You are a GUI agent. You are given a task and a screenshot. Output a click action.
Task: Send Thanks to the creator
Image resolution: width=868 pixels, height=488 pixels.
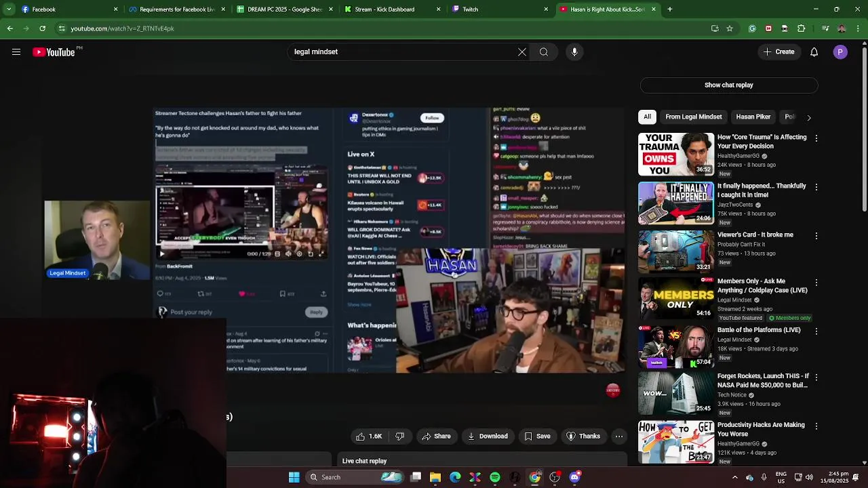(x=583, y=436)
